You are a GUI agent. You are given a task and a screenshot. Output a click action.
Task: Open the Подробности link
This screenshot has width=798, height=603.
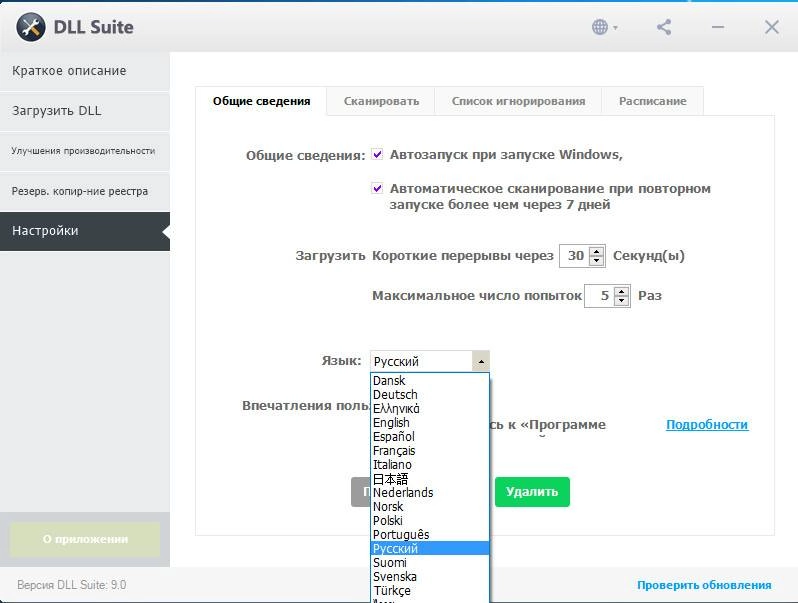coord(707,424)
